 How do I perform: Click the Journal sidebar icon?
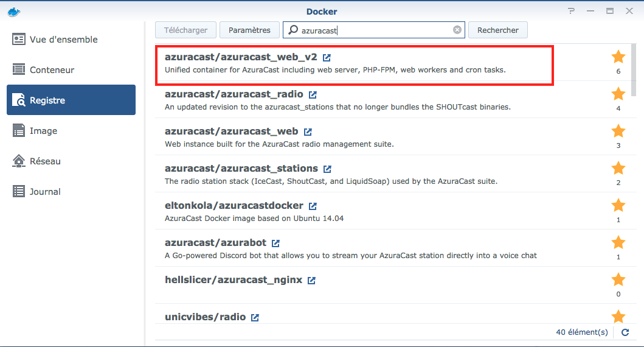[x=18, y=191]
